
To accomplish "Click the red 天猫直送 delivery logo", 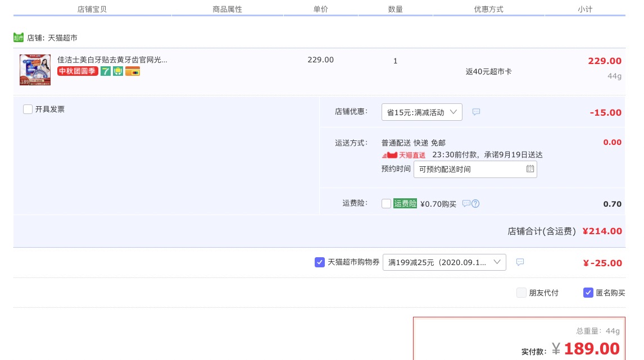I will pyautogui.click(x=403, y=155).
